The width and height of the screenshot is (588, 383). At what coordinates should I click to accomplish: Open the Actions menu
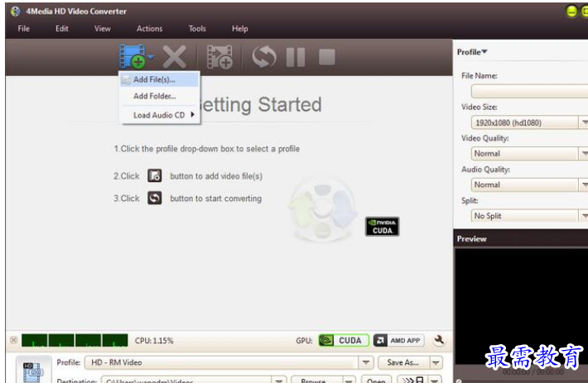149,28
